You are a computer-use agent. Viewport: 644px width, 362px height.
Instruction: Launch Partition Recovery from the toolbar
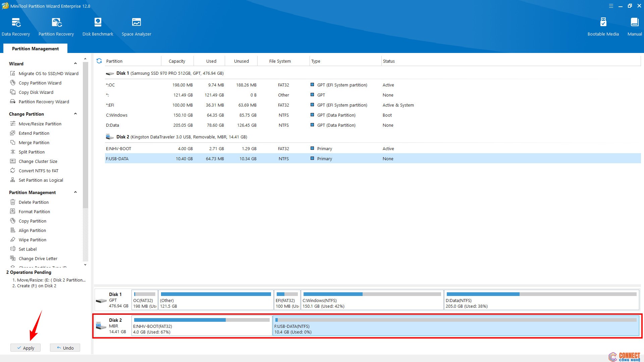click(x=56, y=27)
